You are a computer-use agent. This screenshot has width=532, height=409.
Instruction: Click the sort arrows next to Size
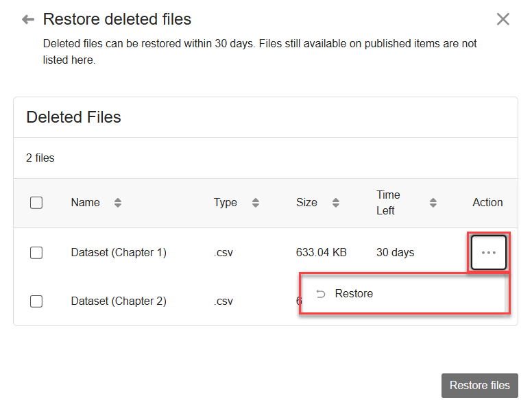[335, 203]
